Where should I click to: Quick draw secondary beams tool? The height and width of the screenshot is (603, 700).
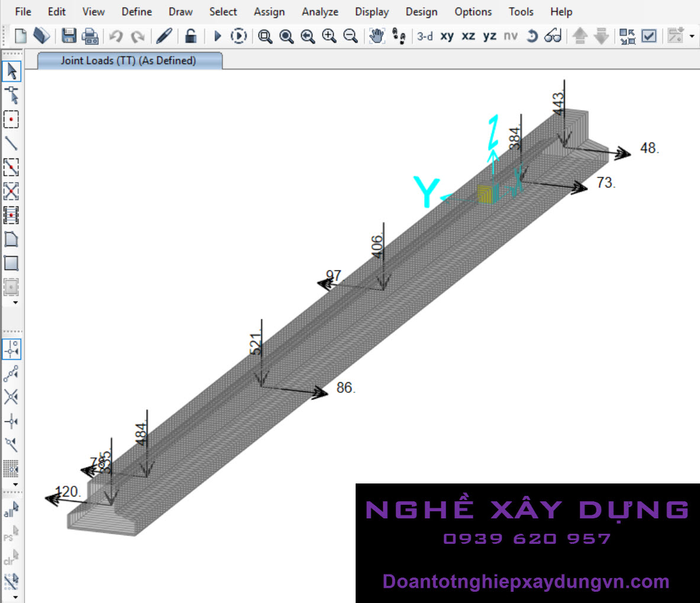(x=11, y=215)
